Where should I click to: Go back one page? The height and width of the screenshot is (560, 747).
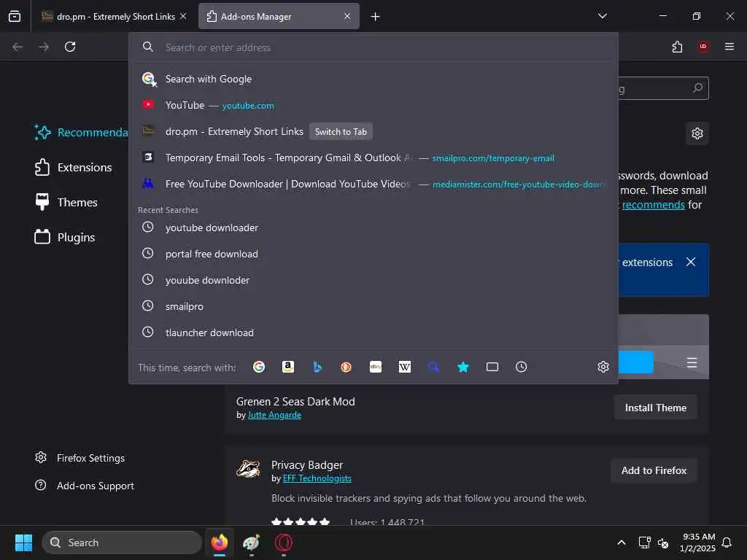point(18,47)
